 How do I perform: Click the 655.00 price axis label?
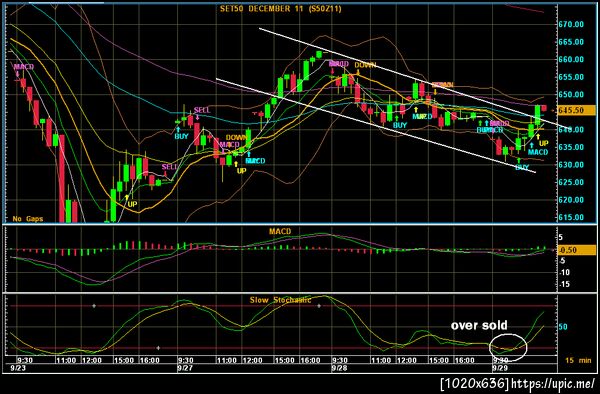coord(571,77)
